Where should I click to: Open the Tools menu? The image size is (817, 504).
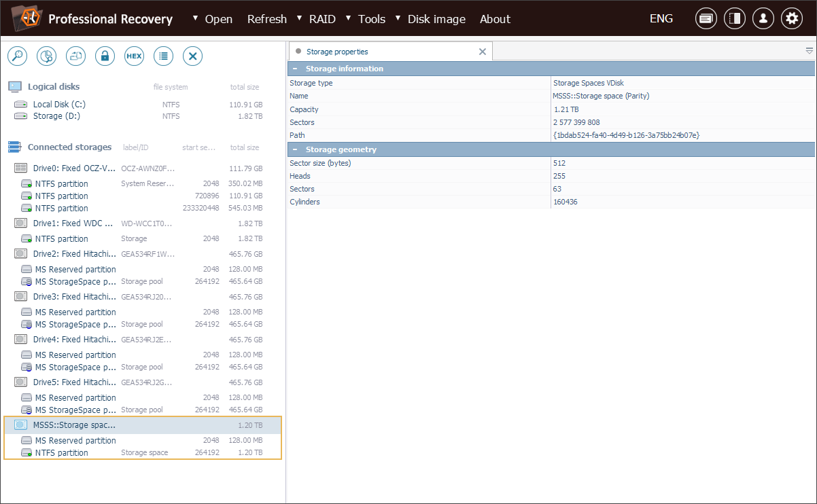(x=372, y=19)
